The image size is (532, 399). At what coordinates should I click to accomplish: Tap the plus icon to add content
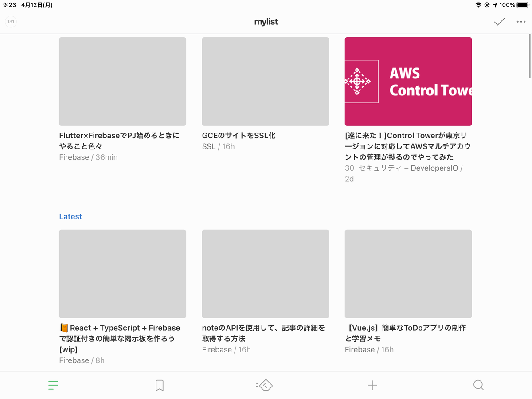point(372,385)
